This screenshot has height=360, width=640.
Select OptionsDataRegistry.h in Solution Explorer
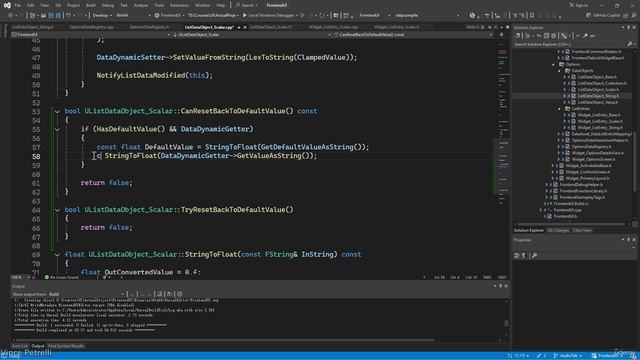(591, 147)
